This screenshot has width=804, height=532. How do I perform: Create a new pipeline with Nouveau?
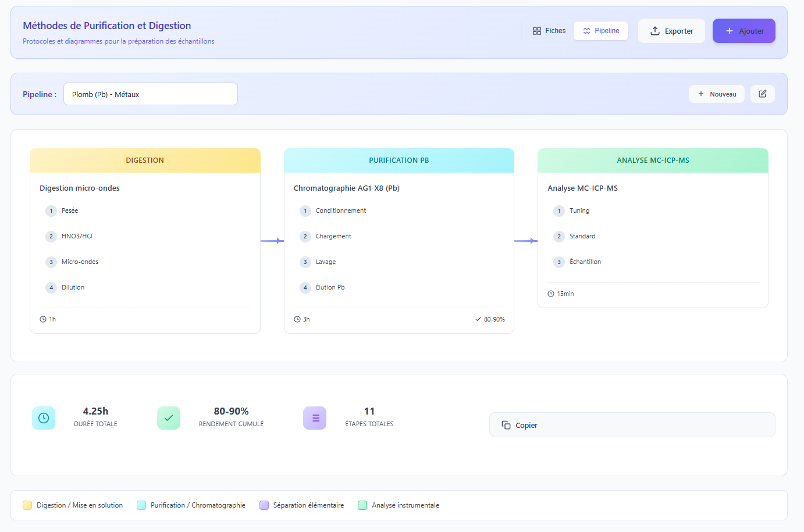pyautogui.click(x=717, y=94)
